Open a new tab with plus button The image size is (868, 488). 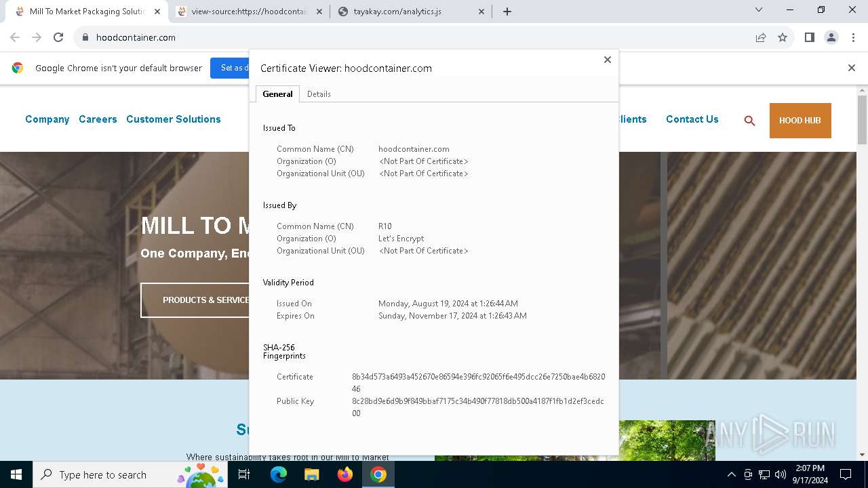(x=507, y=12)
